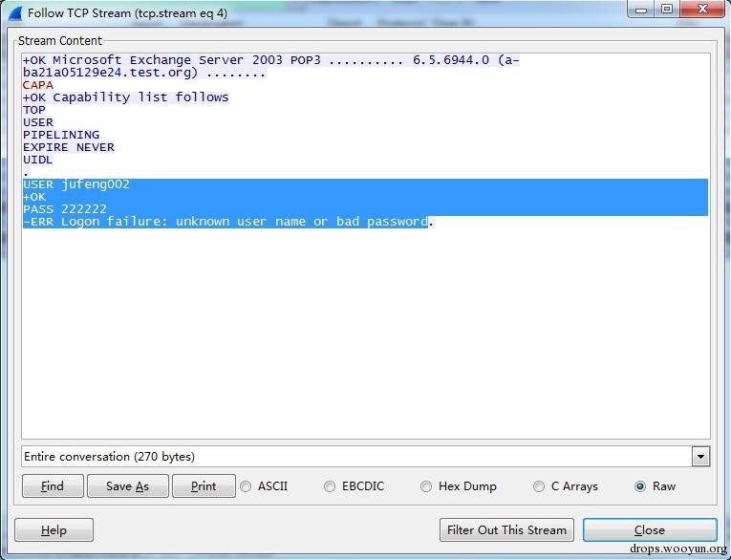Image resolution: width=731 pixels, height=560 pixels.
Task: Select C Arrays output format
Action: pyautogui.click(x=539, y=486)
